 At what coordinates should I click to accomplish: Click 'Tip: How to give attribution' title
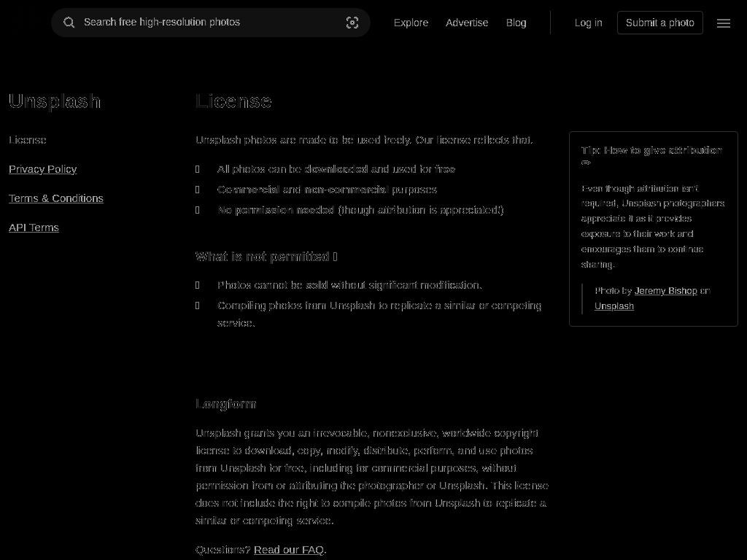651,156
